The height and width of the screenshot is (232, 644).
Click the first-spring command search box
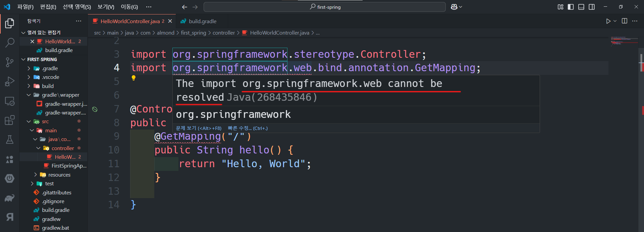[x=325, y=7]
